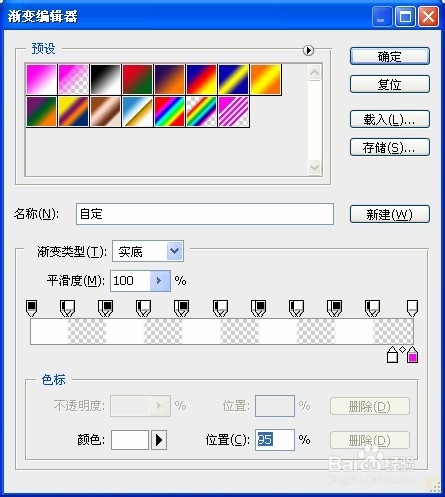Choose the red-to-green gradient preset

coord(138,80)
